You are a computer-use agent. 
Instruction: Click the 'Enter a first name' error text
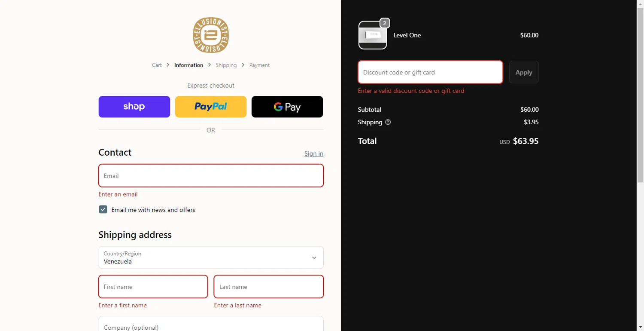tap(123, 305)
